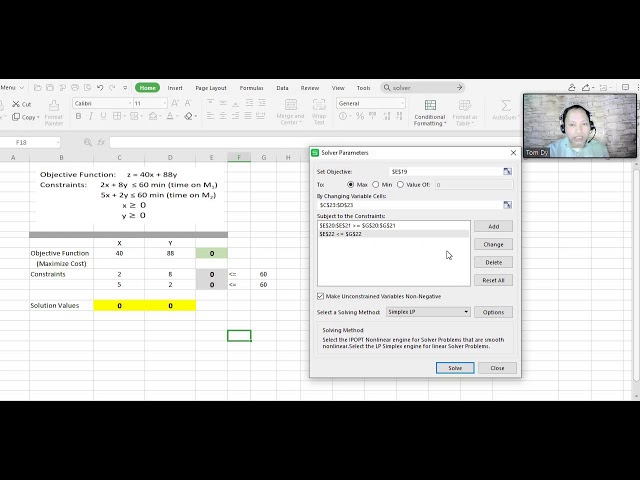
Task: Switch to the Page Layout tab
Action: click(211, 88)
